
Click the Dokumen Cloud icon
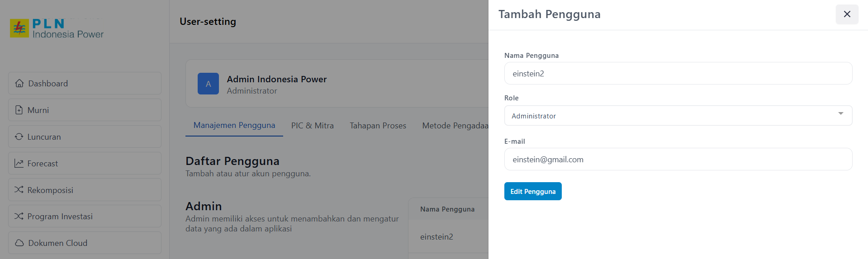19,243
